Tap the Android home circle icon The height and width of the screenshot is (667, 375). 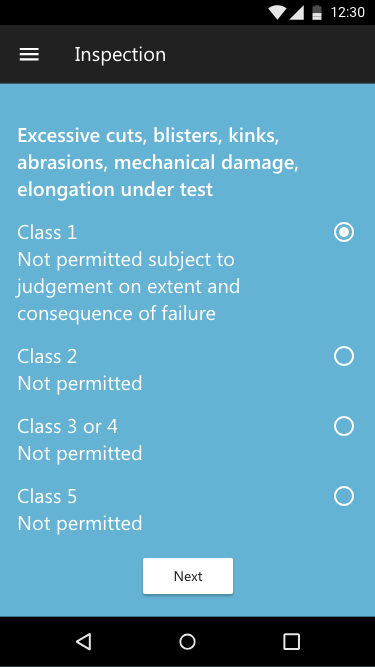coord(187,641)
